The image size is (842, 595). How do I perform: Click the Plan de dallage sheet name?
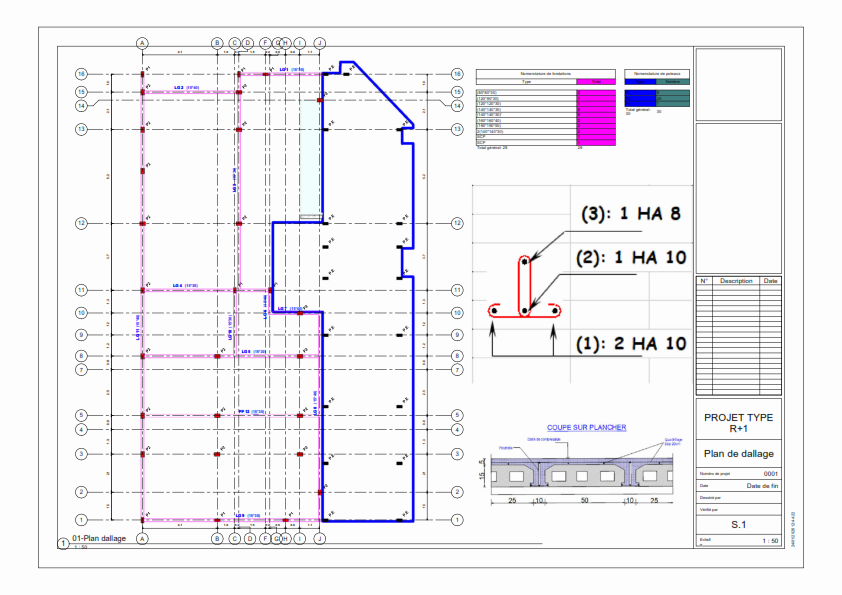738,454
